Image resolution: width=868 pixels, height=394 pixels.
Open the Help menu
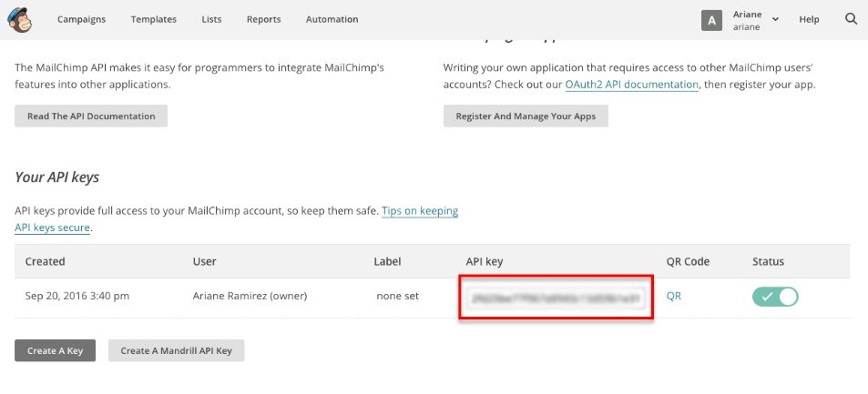coord(809,19)
